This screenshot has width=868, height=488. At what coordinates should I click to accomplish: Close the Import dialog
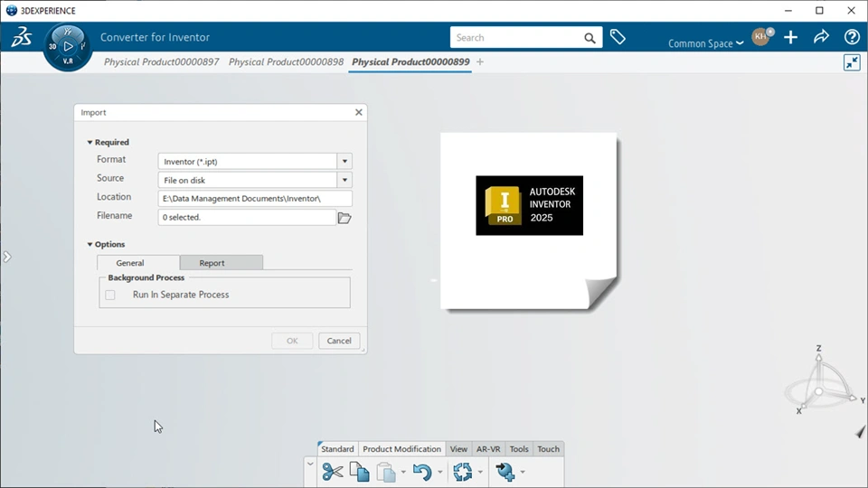pyautogui.click(x=359, y=112)
